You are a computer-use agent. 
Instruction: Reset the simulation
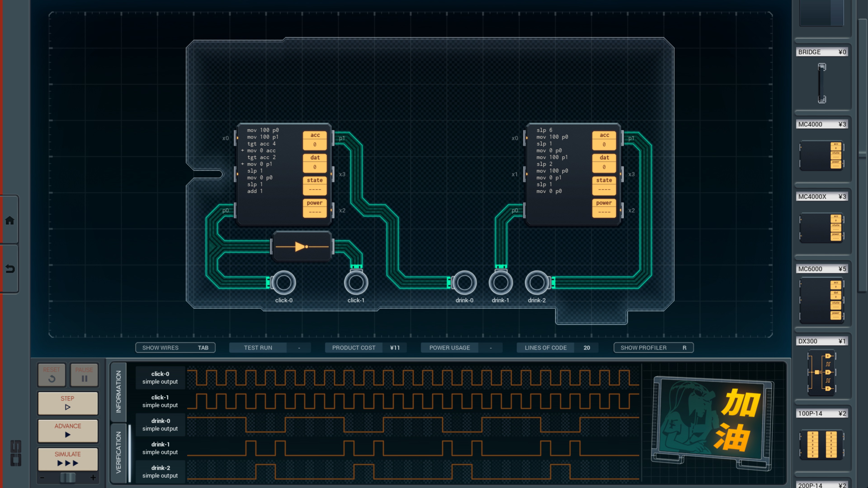[x=52, y=375]
